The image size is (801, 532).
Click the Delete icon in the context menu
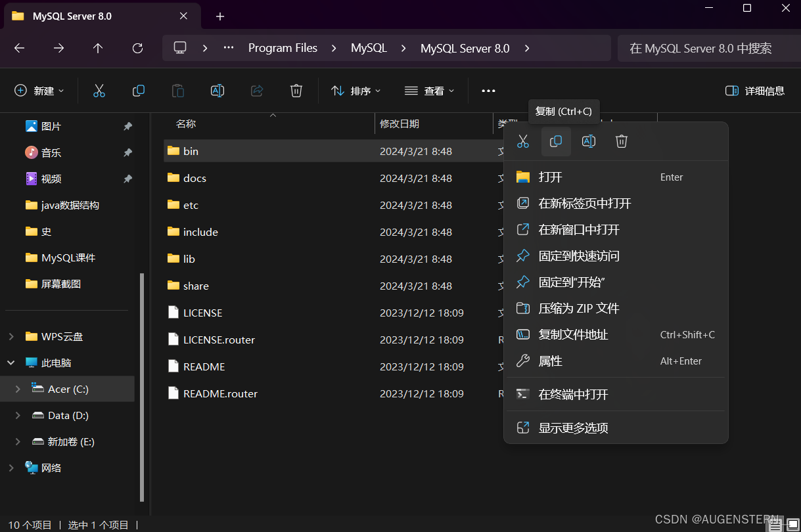(x=622, y=141)
